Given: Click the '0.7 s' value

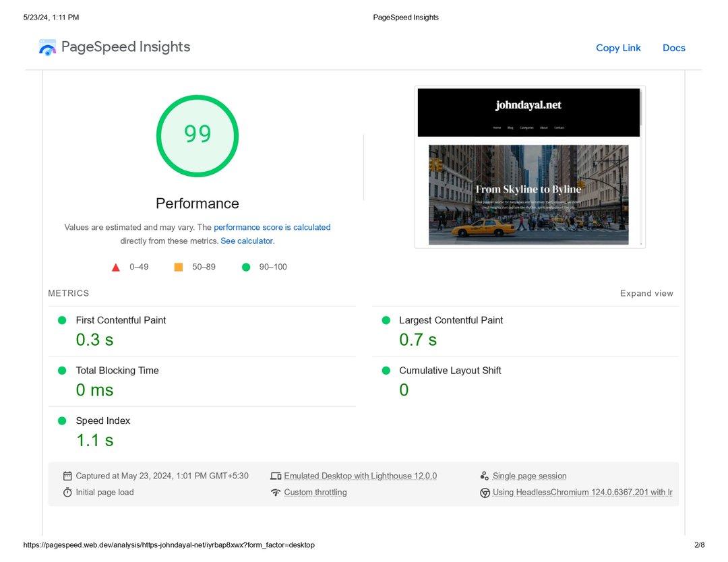Looking at the screenshot, I should point(418,340).
